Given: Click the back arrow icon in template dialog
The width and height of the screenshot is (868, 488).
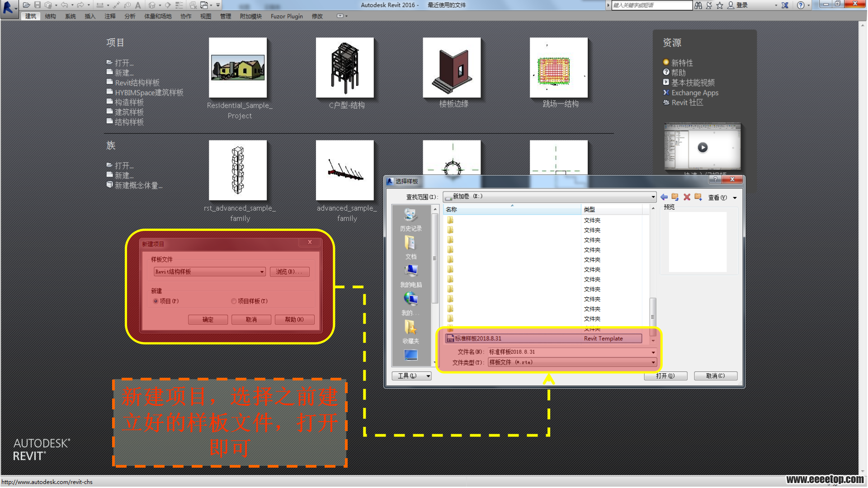Looking at the screenshot, I should tap(664, 197).
